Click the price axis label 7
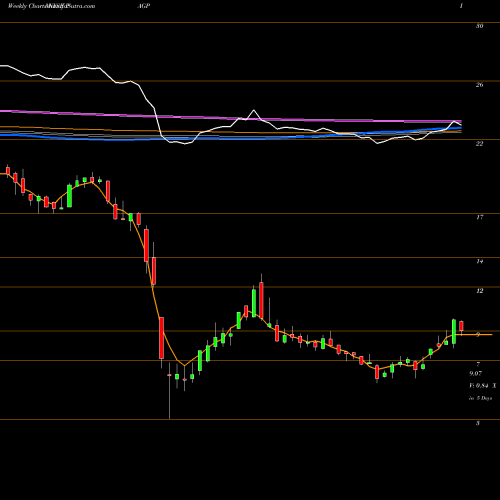This screenshot has height=500, width=500. click(x=478, y=364)
